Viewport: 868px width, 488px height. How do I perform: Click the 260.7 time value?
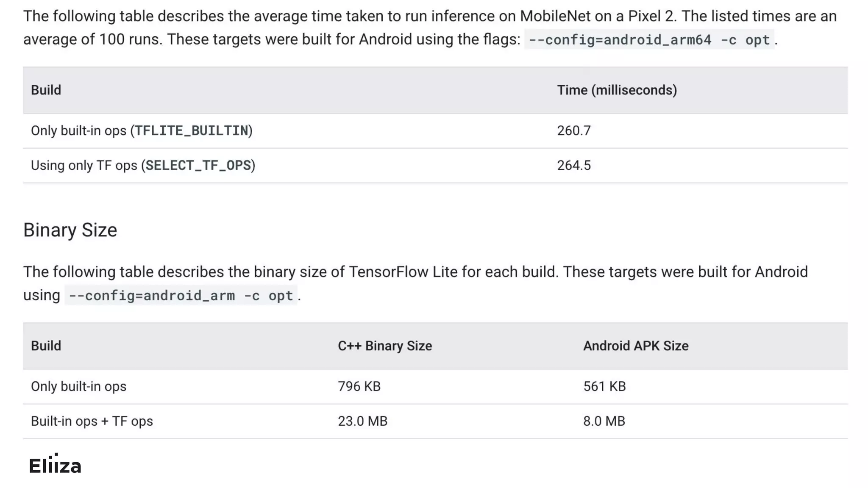click(573, 130)
